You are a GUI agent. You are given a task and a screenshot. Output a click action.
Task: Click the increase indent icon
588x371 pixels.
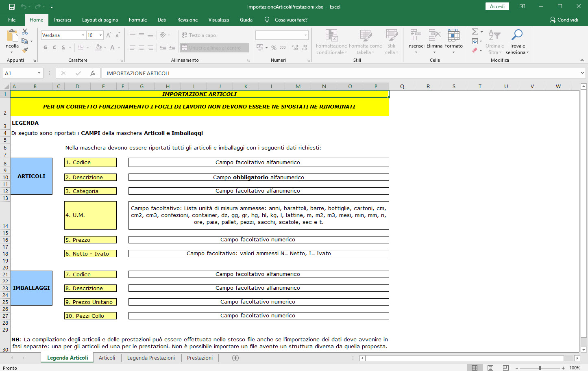[x=172, y=48]
